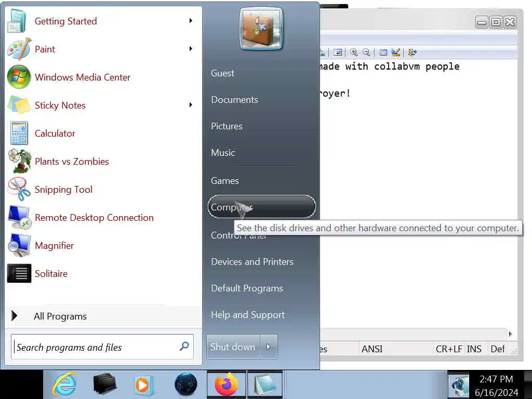Click horizontal scrollbar right arrow in editor

(510, 334)
